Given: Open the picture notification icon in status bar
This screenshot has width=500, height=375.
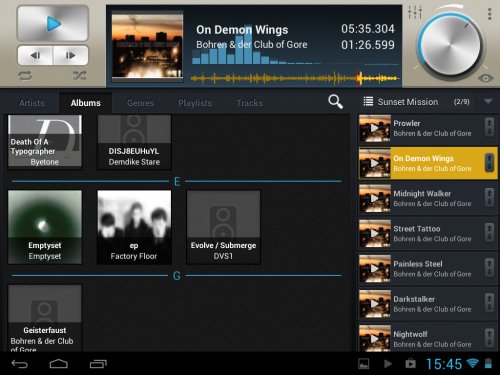Looking at the screenshot, I should pyautogui.click(x=364, y=364).
